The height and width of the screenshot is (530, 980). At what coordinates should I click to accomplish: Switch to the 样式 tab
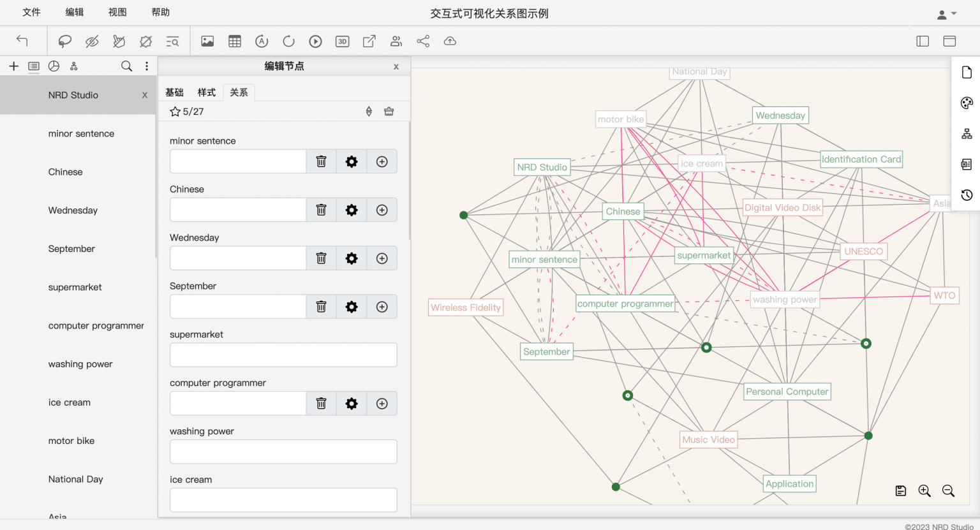pos(206,92)
